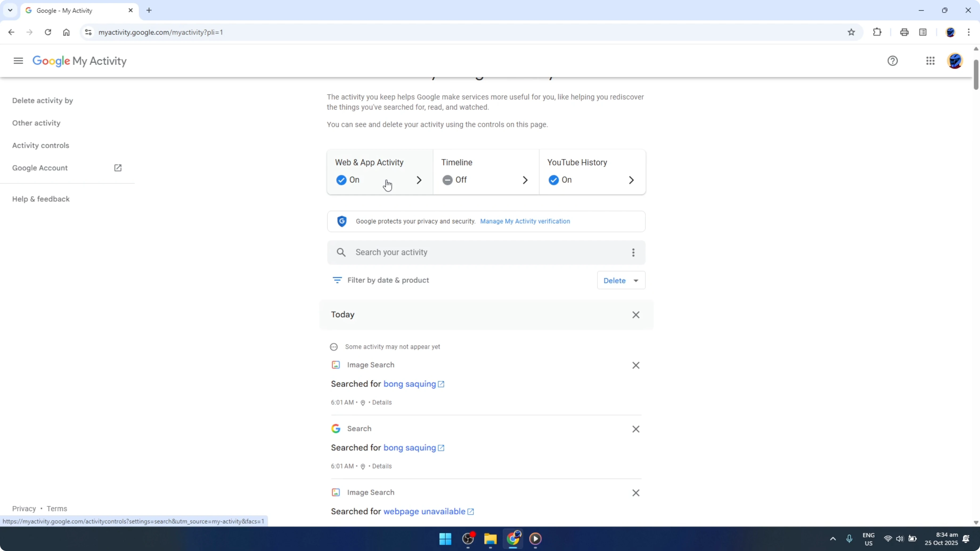Open YouTube History settings card
This screenshot has height=551, width=980.
point(592,172)
